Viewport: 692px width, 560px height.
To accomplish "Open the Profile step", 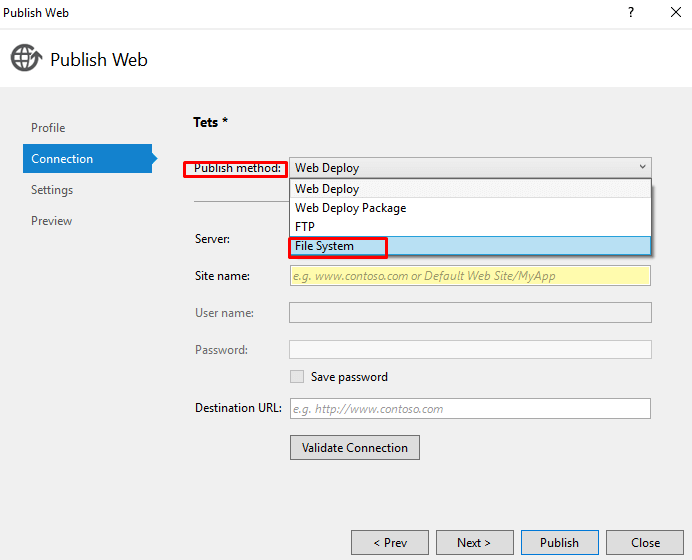I will [48, 128].
